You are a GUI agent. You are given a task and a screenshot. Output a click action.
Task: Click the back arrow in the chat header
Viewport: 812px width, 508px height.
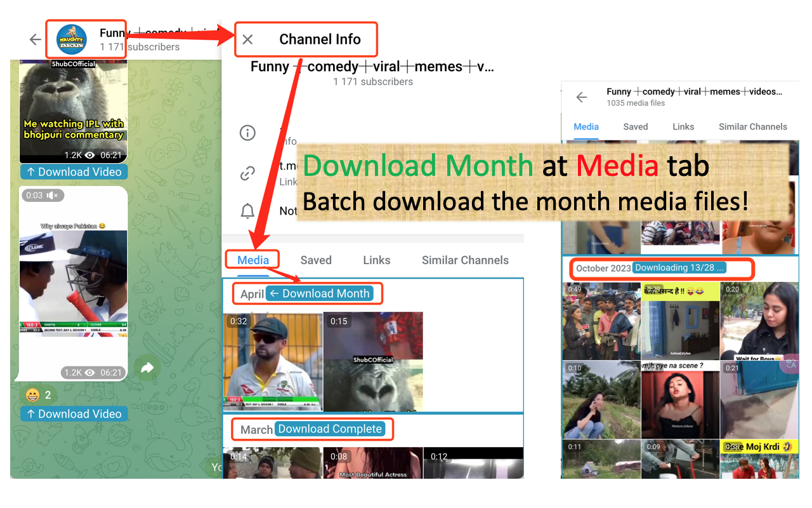click(35, 39)
